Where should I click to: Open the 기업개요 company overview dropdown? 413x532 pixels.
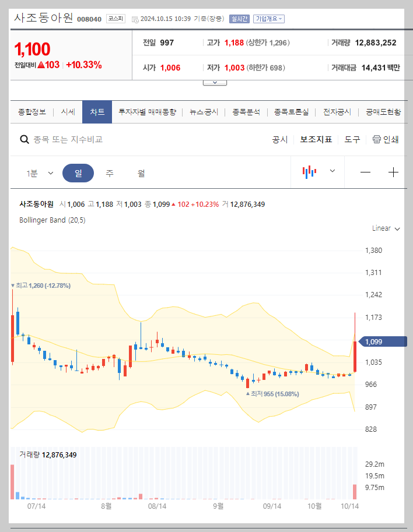tap(269, 18)
